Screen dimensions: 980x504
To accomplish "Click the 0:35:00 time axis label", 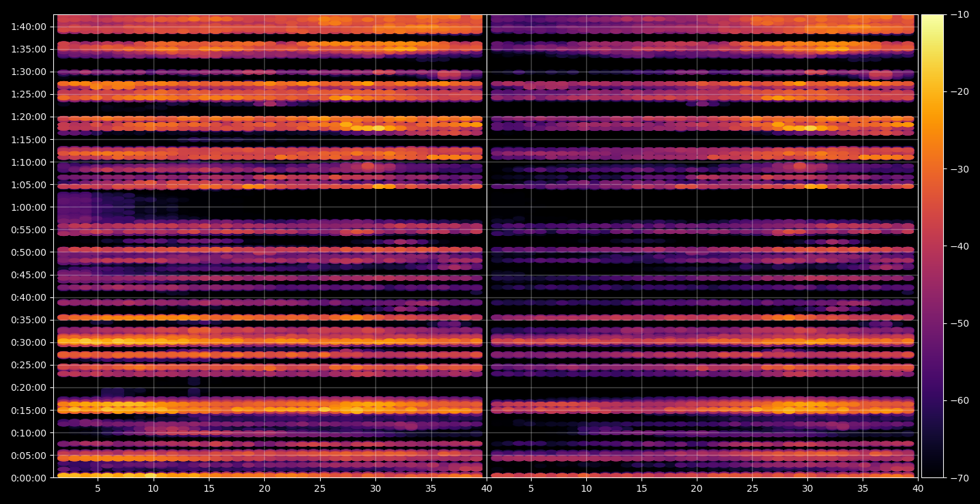I will click(x=29, y=320).
